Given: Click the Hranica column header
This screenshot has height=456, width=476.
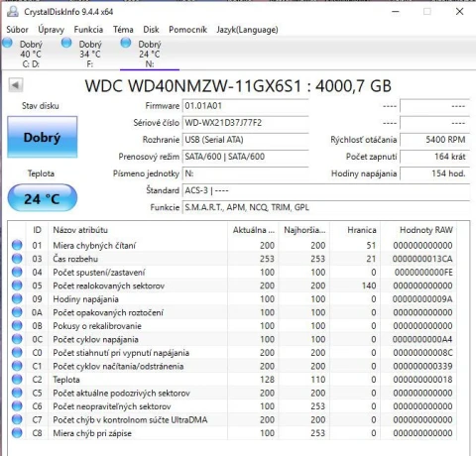Looking at the screenshot, I should pos(355,230).
